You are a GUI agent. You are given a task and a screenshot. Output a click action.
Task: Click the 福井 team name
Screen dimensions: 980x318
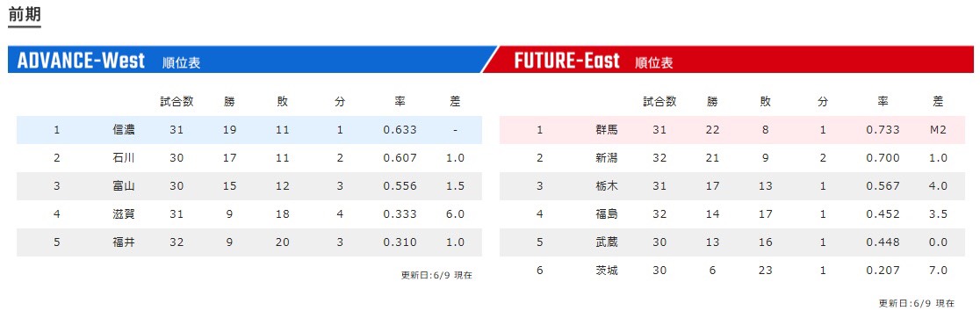click(x=124, y=242)
